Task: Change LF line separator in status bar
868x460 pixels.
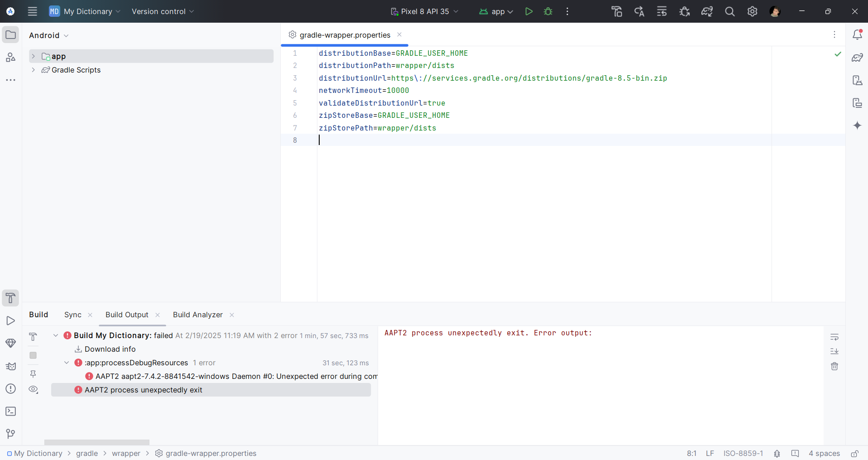Action: [x=710, y=453]
